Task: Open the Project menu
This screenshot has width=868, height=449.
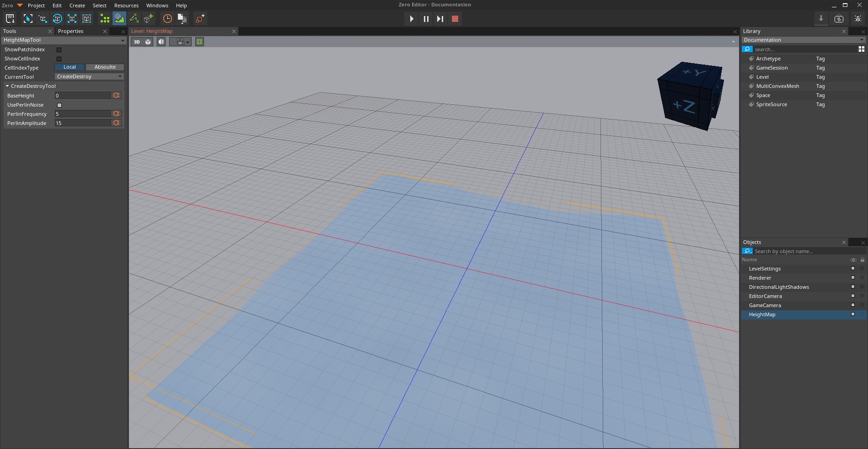Action: click(36, 5)
